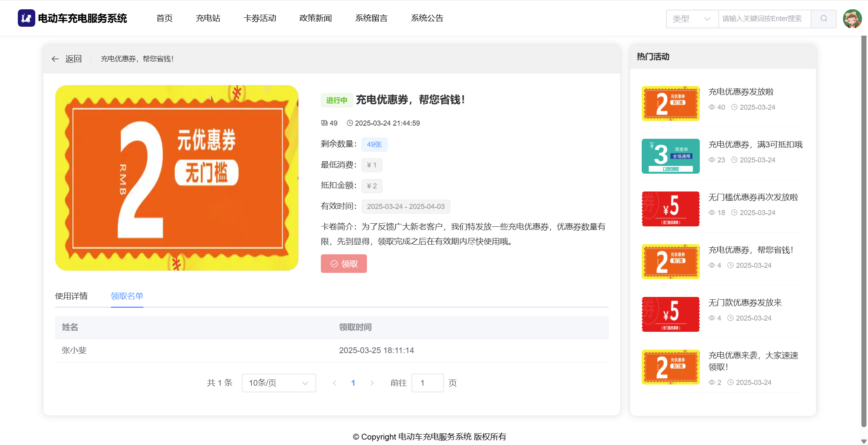Viewport: 868px width, 445px height.
Task: Click the red 领取 button
Action: pyautogui.click(x=344, y=264)
